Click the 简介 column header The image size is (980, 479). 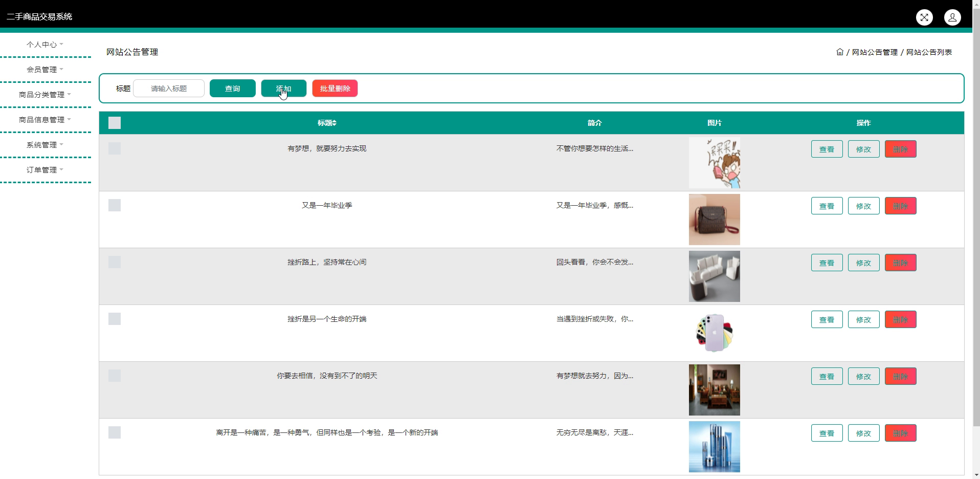pos(595,123)
